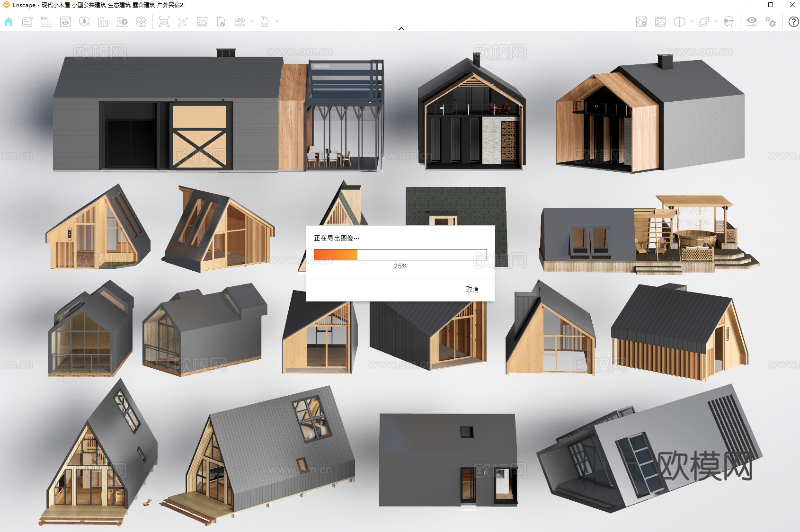Screen dimensions: 800x532
Task: Minimize the Enscape window
Action: pyautogui.click(x=749, y=5)
